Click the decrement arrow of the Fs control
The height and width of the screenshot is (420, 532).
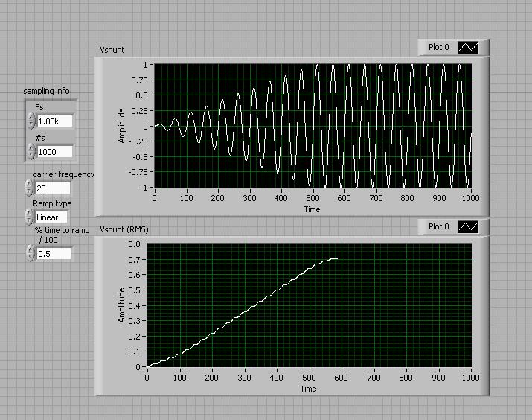tap(31, 124)
